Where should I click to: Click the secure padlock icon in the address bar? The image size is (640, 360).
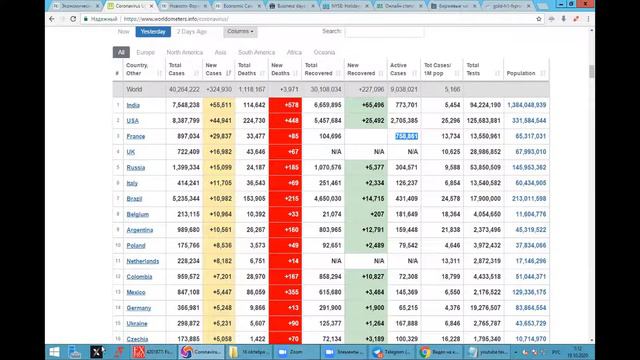click(x=86, y=19)
